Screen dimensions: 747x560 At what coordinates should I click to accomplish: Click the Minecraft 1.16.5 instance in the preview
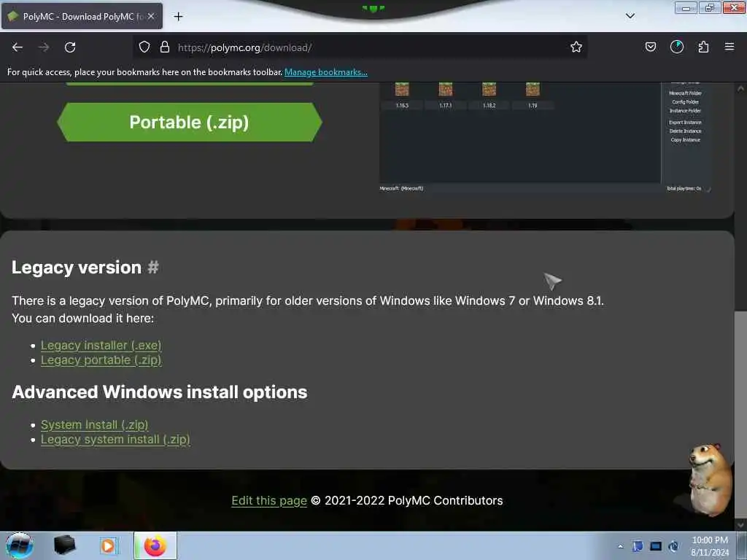(x=402, y=96)
